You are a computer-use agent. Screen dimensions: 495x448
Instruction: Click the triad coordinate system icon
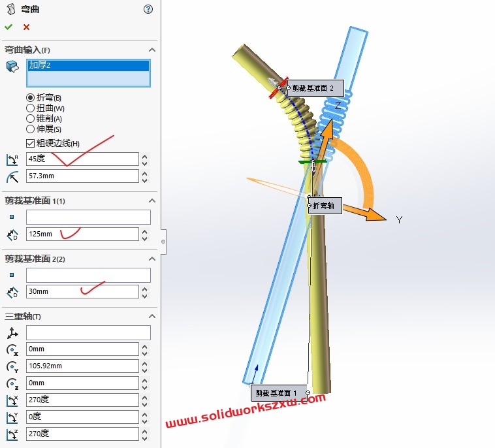(12, 333)
